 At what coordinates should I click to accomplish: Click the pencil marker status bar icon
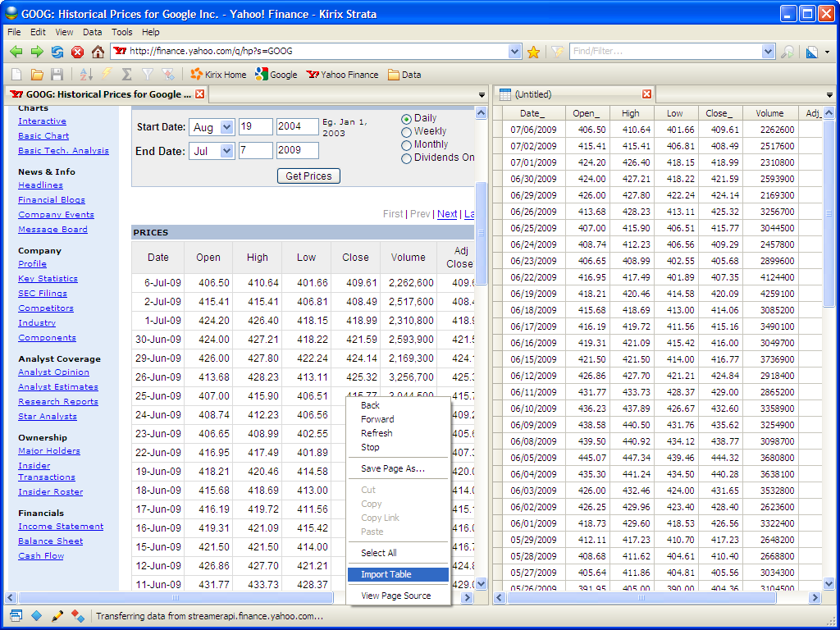tap(57, 616)
